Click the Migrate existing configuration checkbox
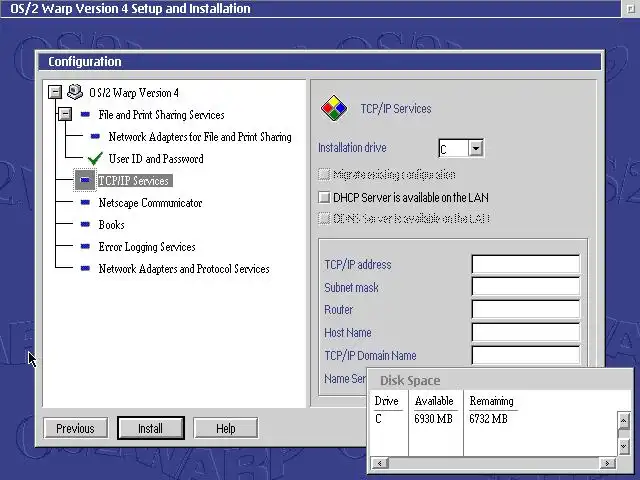This screenshot has width=640, height=480. coord(324,175)
